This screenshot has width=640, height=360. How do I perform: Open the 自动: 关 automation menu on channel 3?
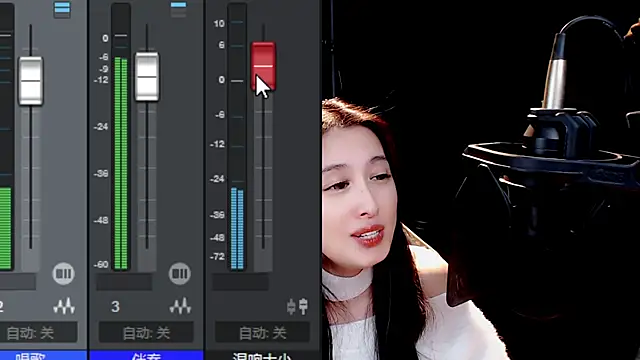[146, 333]
